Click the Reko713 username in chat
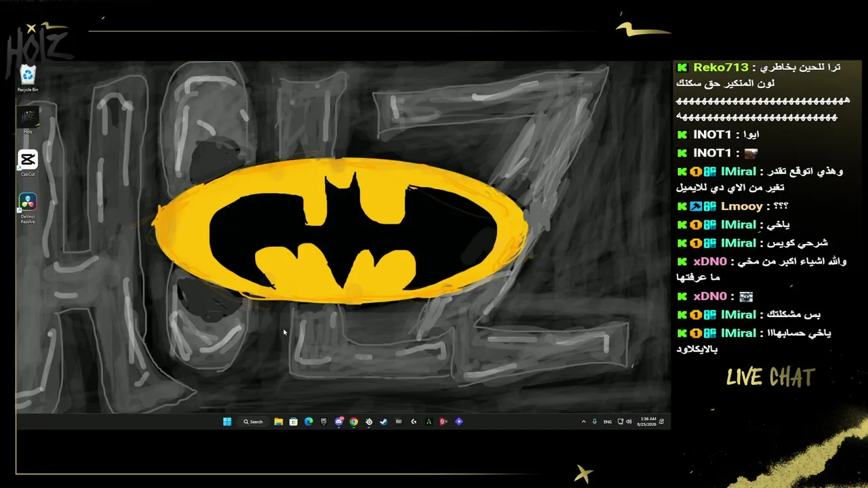Image resolution: width=868 pixels, height=488 pixels. coord(721,67)
